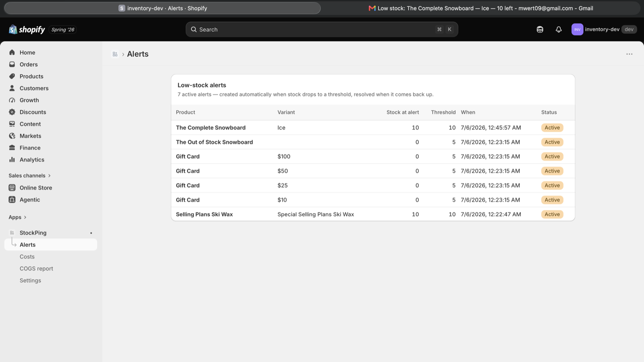
Task: Click the 7/6/2026, 12:22:47 AM timestamp
Action: click(x=491, y=214)
